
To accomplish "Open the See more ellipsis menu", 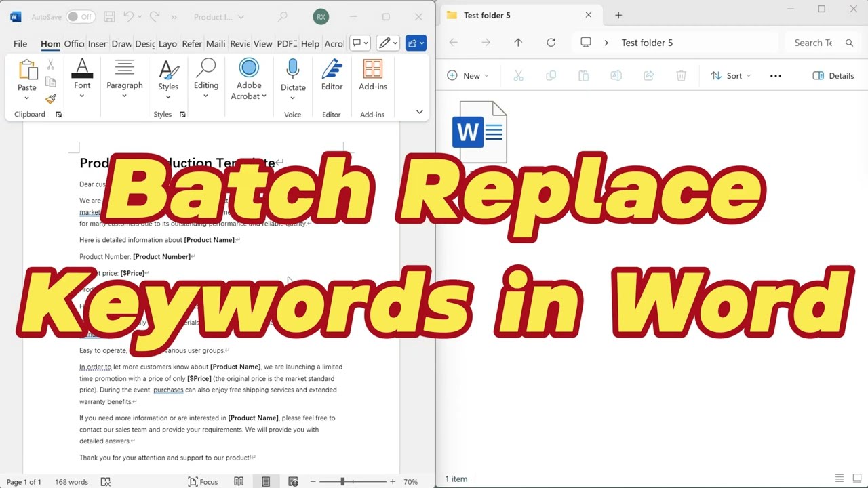I will pyautogui.click(x=776, y=76).
